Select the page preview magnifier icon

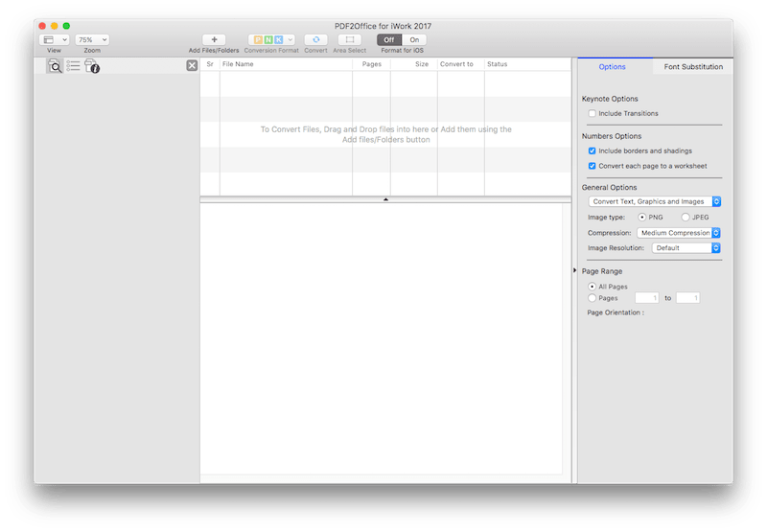tap(55, 66)
